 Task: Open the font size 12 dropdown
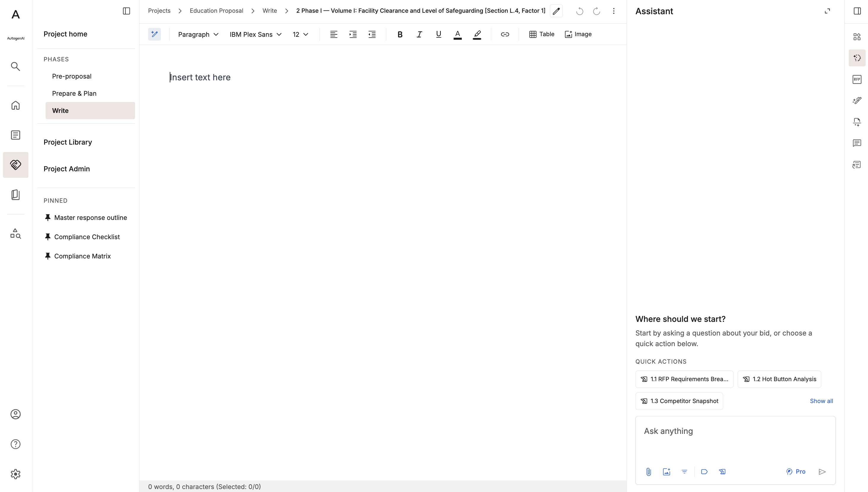[300, 34]
